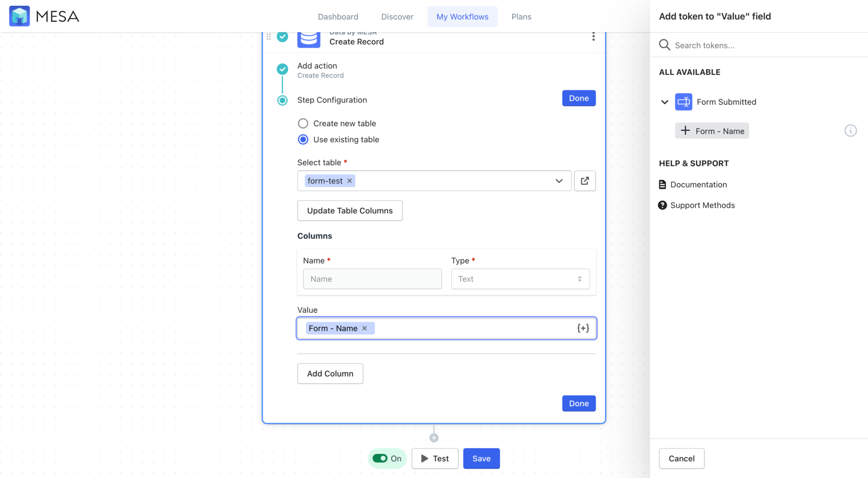This screenshot has width=868, height=478.
Task: Collapse the Form Submitted token group
Action: point(665,102)
